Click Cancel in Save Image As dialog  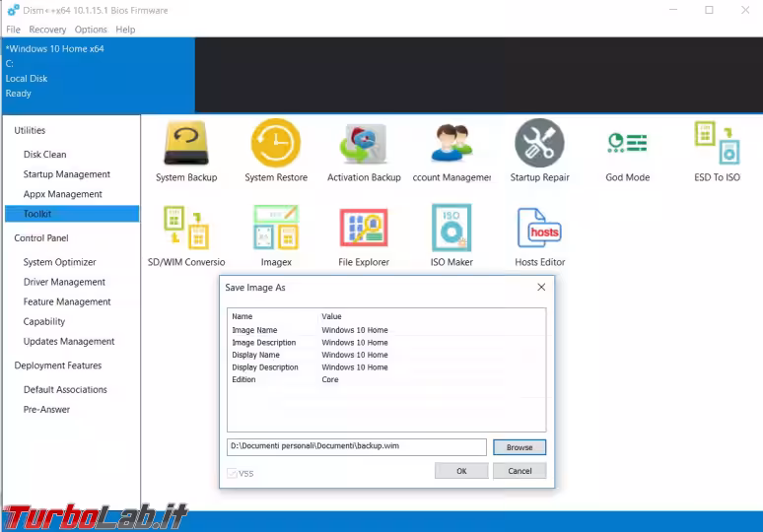(x=520, y=471)
